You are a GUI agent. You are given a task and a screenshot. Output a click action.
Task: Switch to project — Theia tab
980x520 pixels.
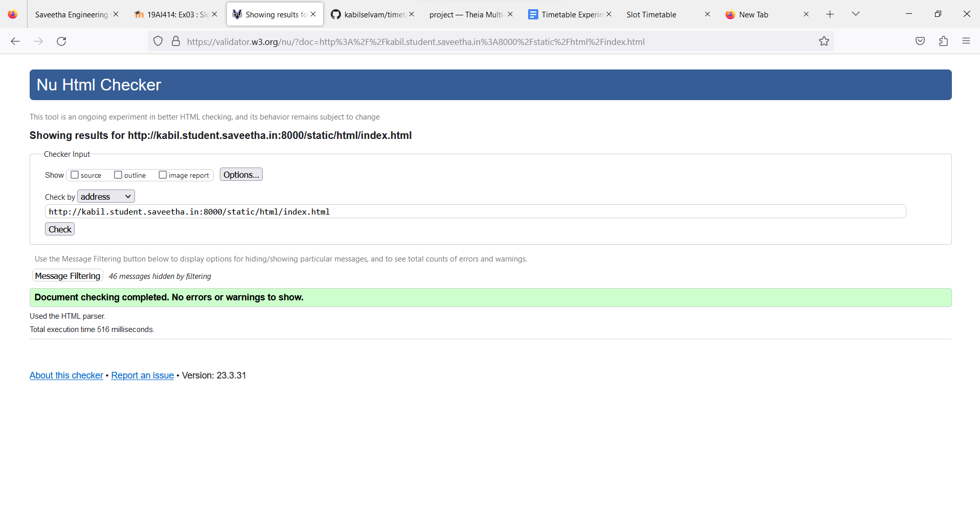(470, 14)
